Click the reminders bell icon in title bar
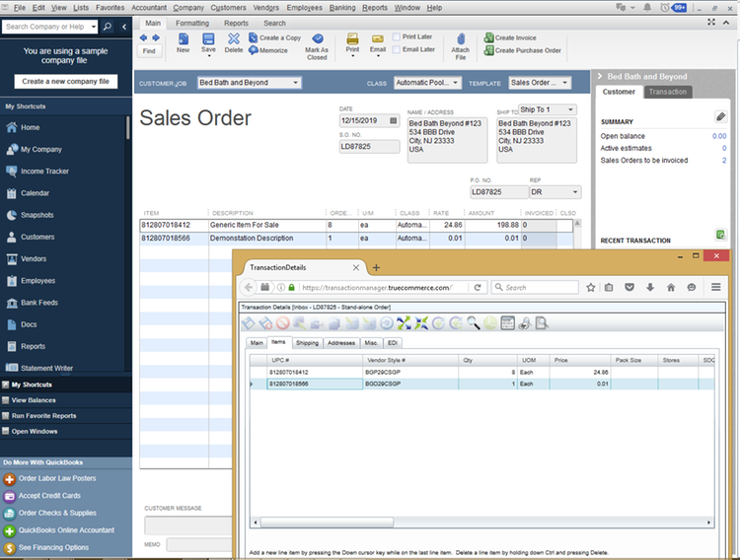The image size is (740, 560). click(x=647, y=8)
